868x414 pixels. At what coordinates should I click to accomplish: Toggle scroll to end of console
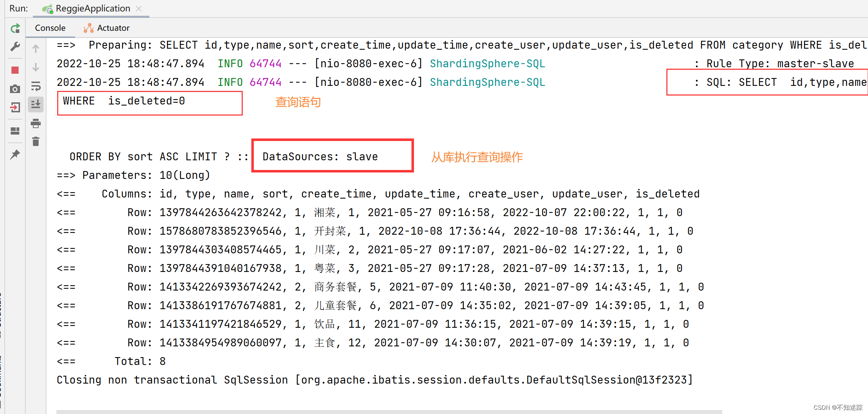pos(36,104)
